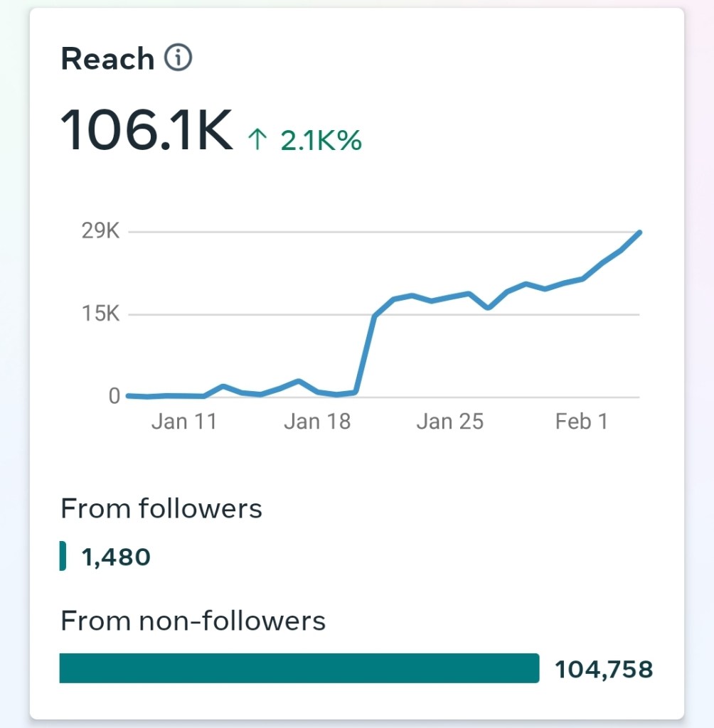714x728 pixels.
Task: Click the 1,480 followers count
Action: pyautogui.click(x=116, y=557)
